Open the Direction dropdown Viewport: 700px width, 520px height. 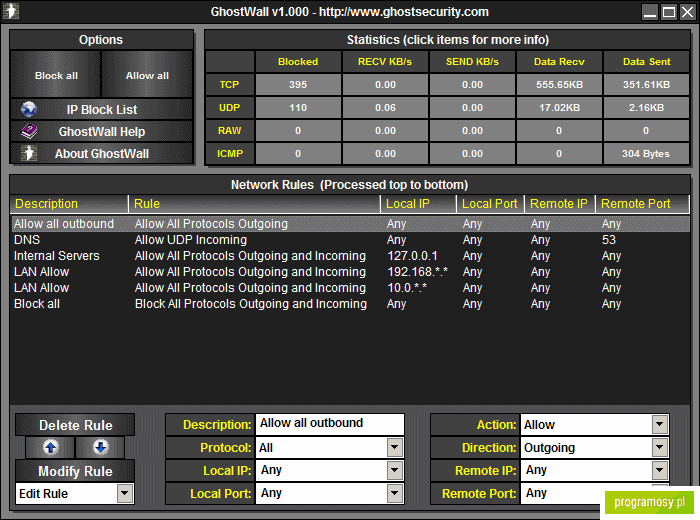tap(659, 447)
